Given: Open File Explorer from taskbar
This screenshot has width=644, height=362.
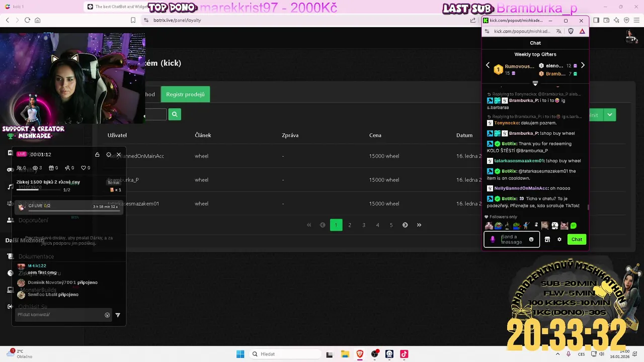Looking at the screenshot, I should coord(345,354).
